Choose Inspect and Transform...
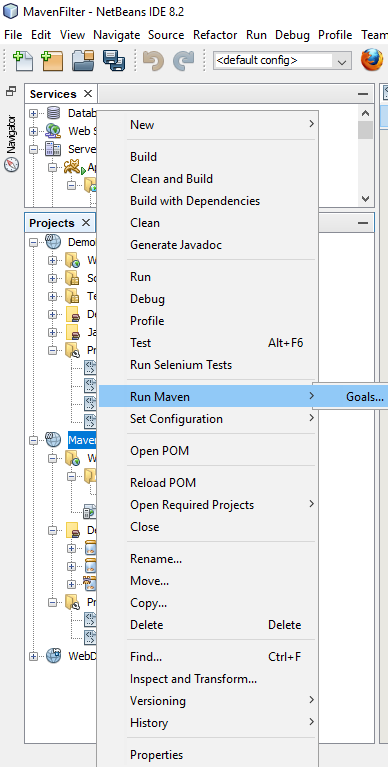 click(208, 679)
